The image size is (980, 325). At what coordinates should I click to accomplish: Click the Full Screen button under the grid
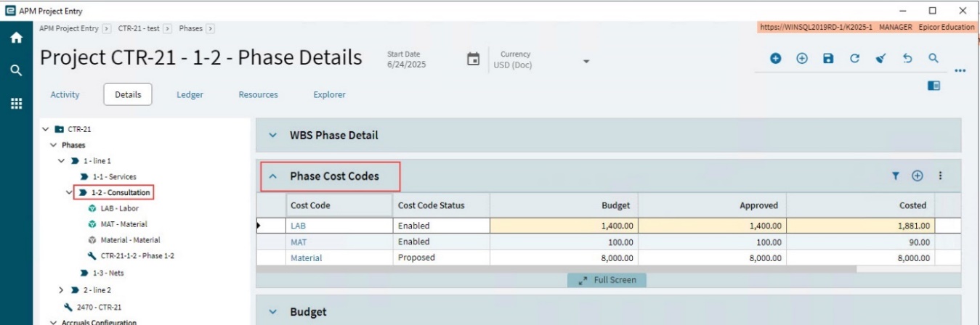point(607,280)
